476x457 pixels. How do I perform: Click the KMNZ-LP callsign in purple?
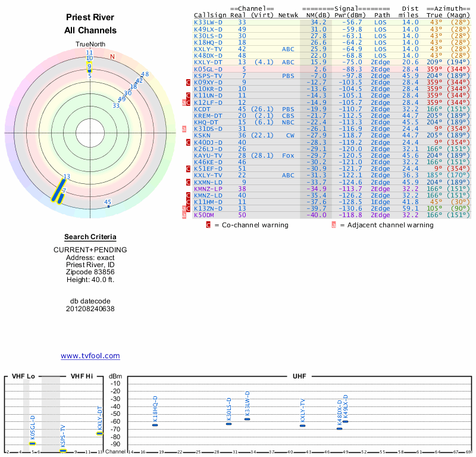208,188
